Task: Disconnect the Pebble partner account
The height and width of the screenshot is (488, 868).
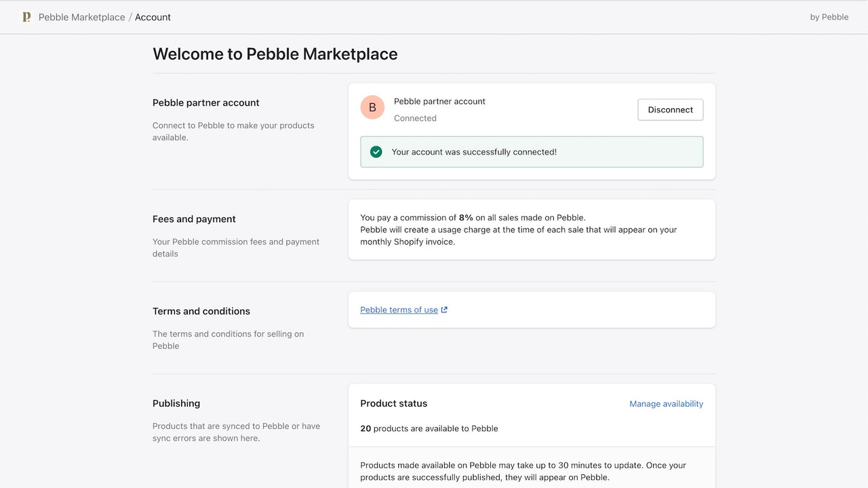Action: (x=670, y=109)
